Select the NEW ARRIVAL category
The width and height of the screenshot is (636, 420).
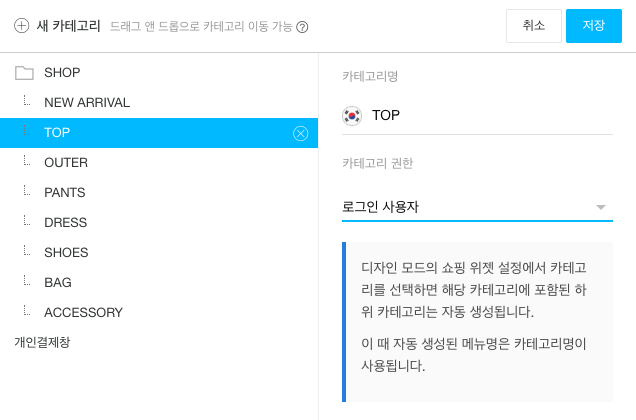click(159, 103)
